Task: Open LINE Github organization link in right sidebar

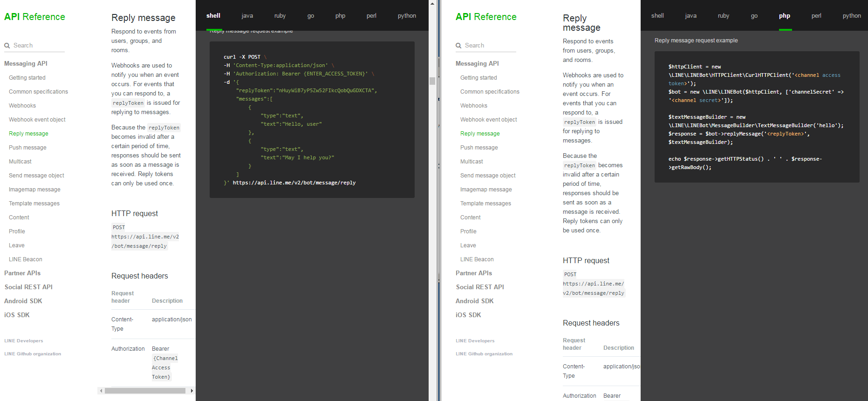Action: coord(484,354)
